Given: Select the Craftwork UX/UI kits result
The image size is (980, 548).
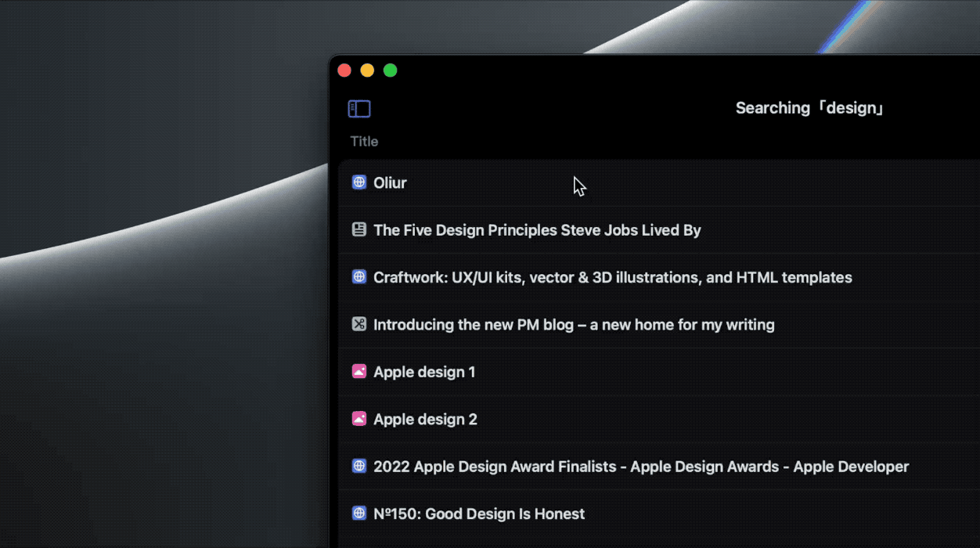Looking at the screenshot, I should coord(613,277).
